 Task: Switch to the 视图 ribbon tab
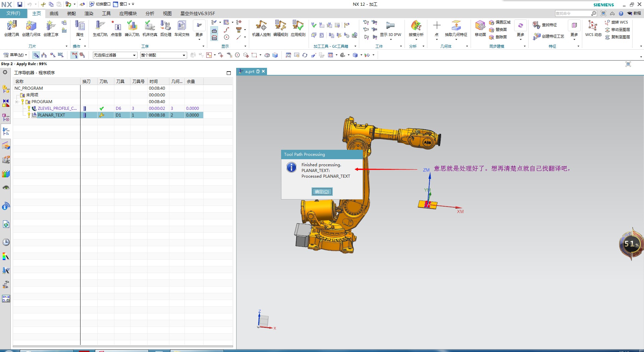coord(167,13)
